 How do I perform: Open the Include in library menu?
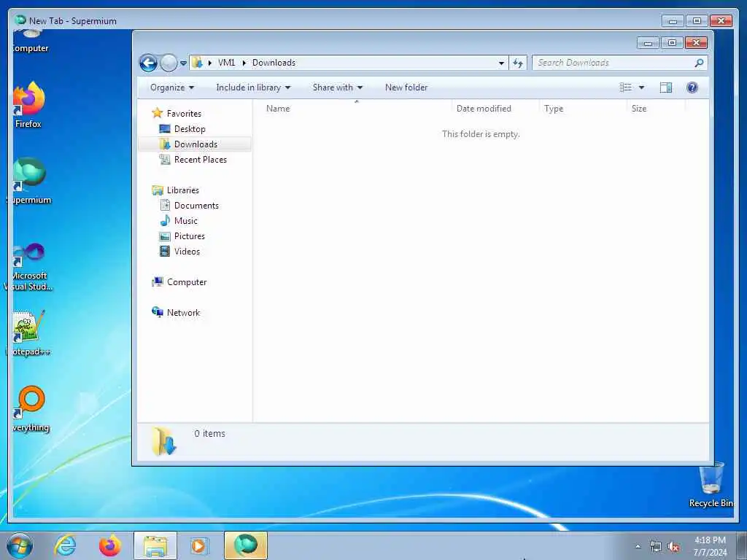(253, 87)
